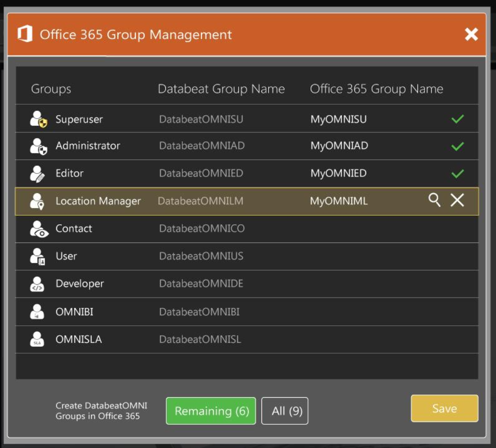This screenshot has height=448, width=496.
Task: Click the Office 365 logo icon in header
Action: pyautogui.click(x=25, y=34)
